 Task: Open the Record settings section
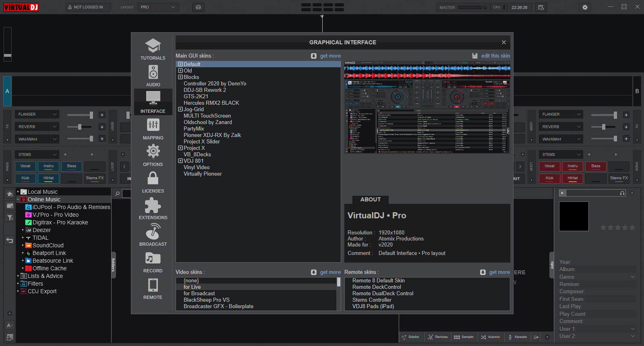pos(153,261)
